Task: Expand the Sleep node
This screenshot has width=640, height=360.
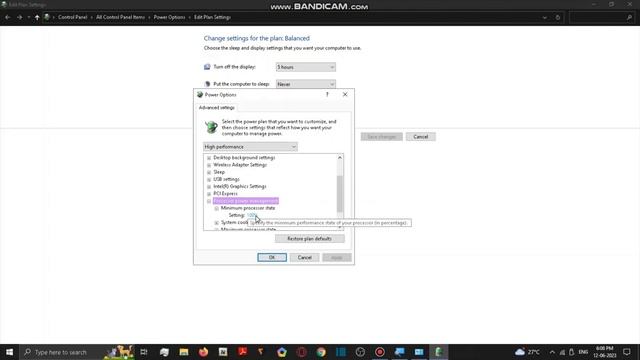Action: tap(209, 172)
